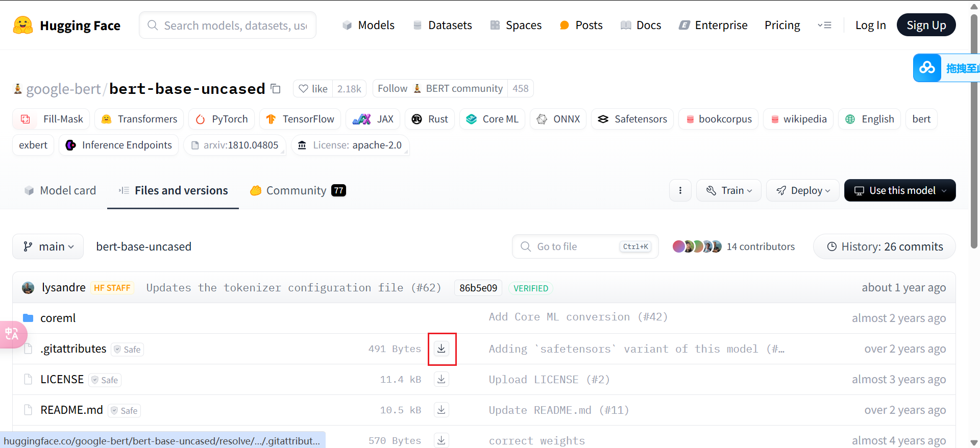Click the English language tag
This screenshot has height=448, width=980.
coord(869,119)
